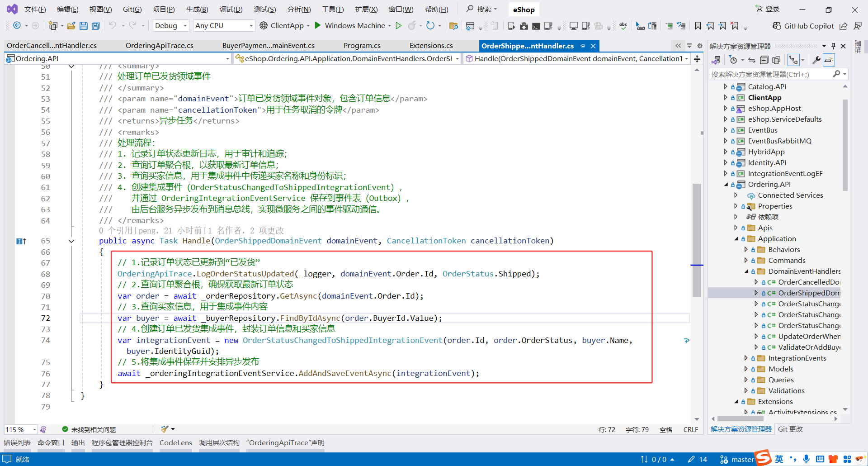Viewport: 868px width, 466px height.
Task: Open the Debug configuration dropdown
Action: [x=171, y=26]
